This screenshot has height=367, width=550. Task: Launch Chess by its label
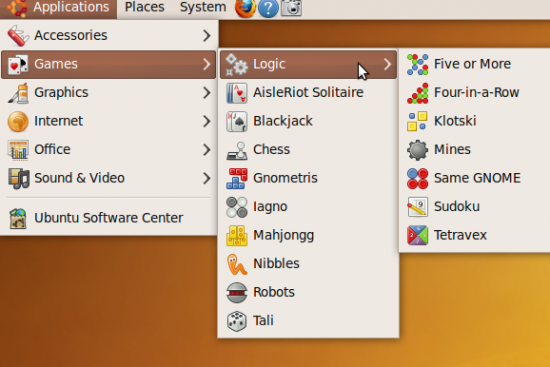coord(271,150)
